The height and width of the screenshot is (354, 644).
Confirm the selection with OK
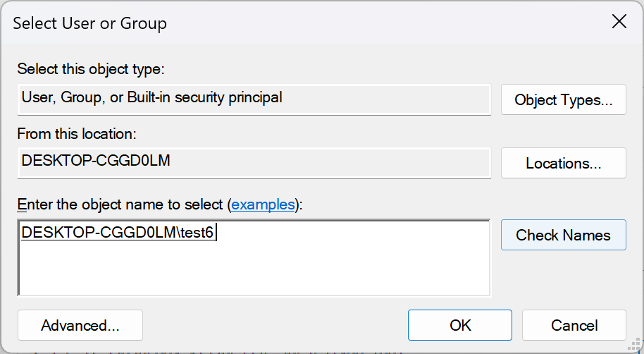tap(460, 325)
